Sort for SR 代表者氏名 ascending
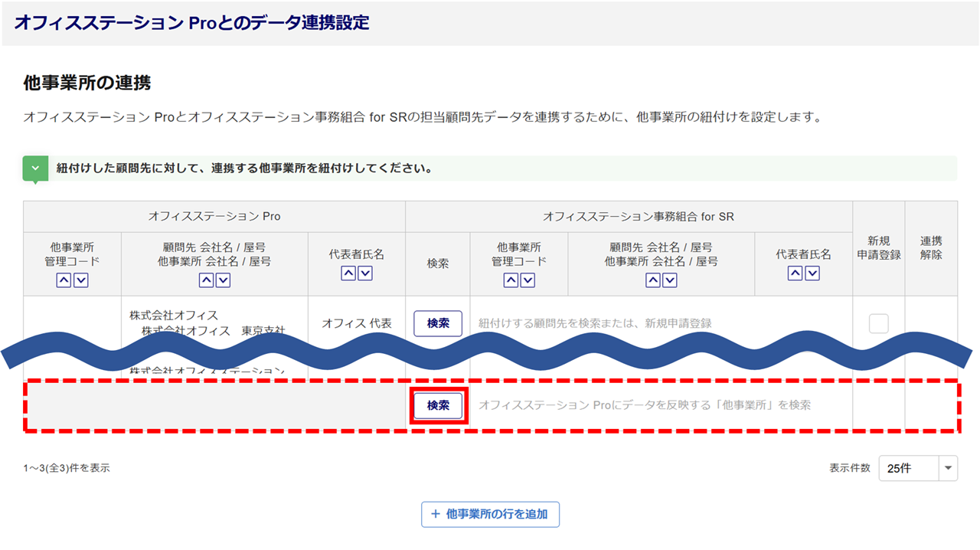 [795, 273]
